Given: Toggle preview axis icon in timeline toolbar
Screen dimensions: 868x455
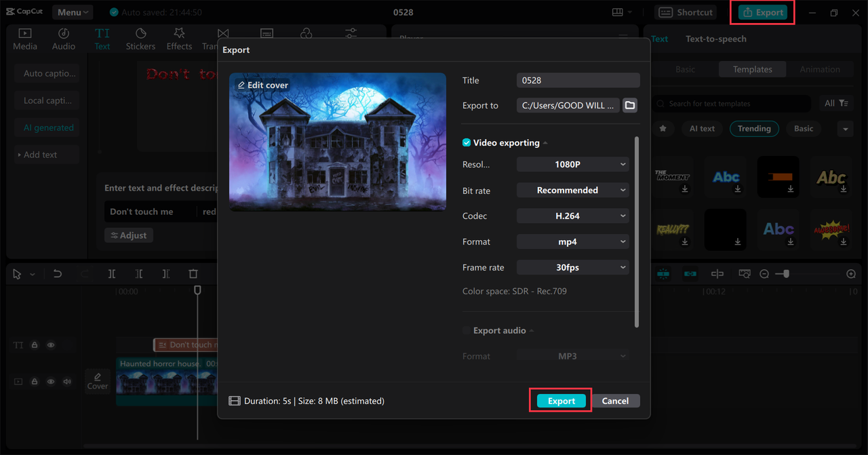Looking at the screenshot, I should (717, 274).
